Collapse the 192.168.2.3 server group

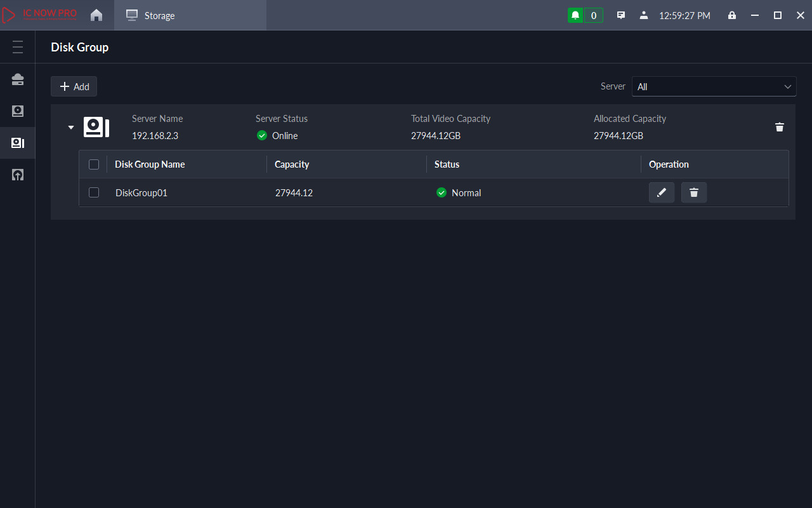pyautogui.click(x=71, y=128)
